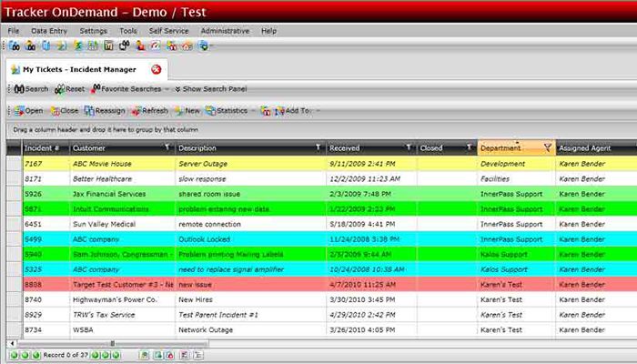Click the horizontal scrollbar left arrow
The image size is (637, 364).
pyautogui.click(x=12, y=344)
